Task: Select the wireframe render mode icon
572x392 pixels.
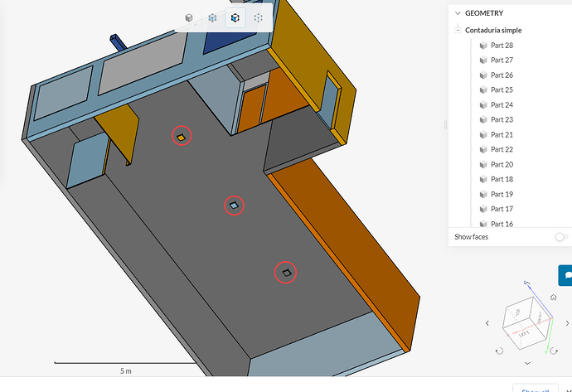Action: coord(259,17)
